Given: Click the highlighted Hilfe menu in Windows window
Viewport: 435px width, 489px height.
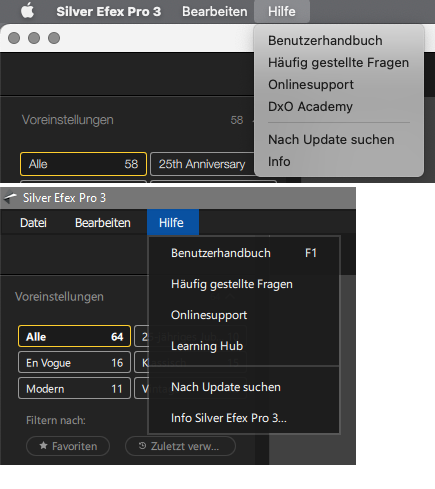Looking at the screenshot, I should (x=173, y=223).
